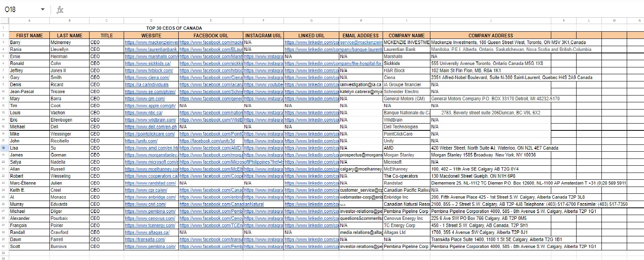The height and width of the screenshot is (260, 644).
Task: Click the EMAIL ADDRESS header cell
Action: [x=361, y=35]
